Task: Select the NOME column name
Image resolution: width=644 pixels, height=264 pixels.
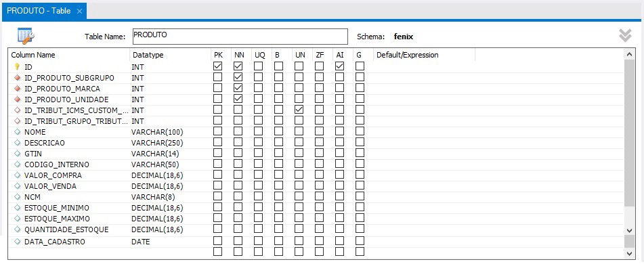Action: tap(35, 132)
